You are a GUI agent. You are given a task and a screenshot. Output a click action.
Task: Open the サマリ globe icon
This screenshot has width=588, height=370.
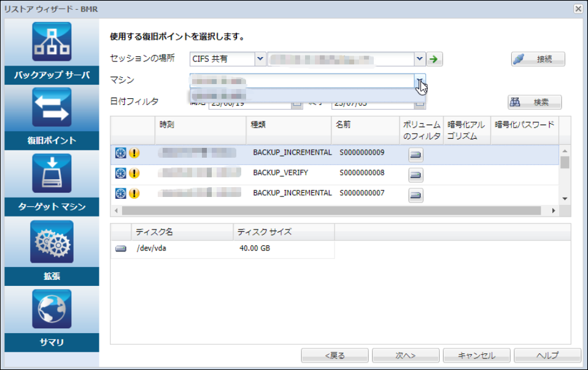52,309
